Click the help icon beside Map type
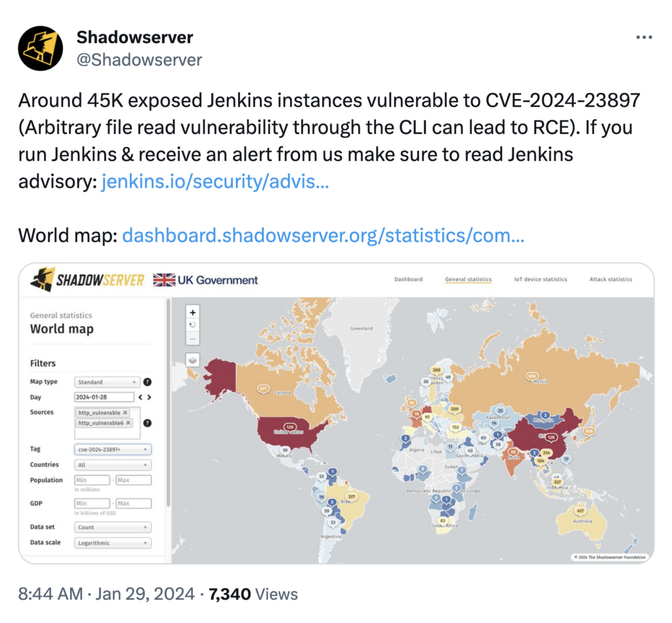 tap(148, 382)
